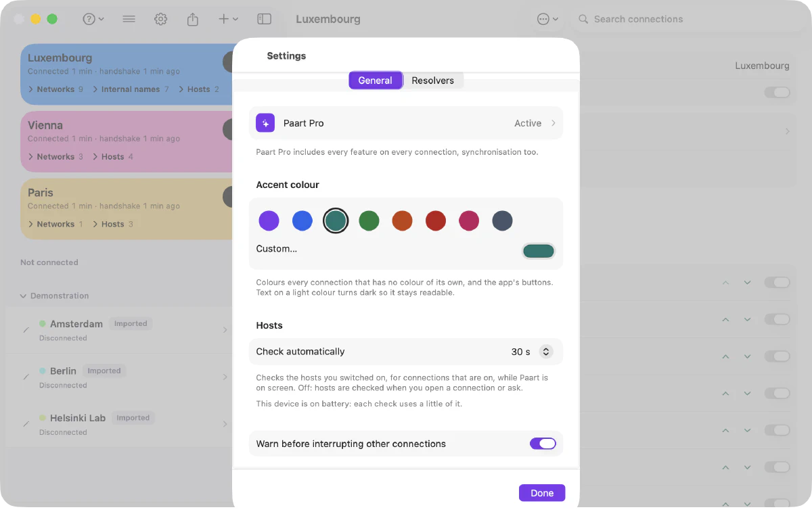Open Helsinki Lab details via its chevron
This screenshot has height=516, width=812.
[x=225, y=424]
